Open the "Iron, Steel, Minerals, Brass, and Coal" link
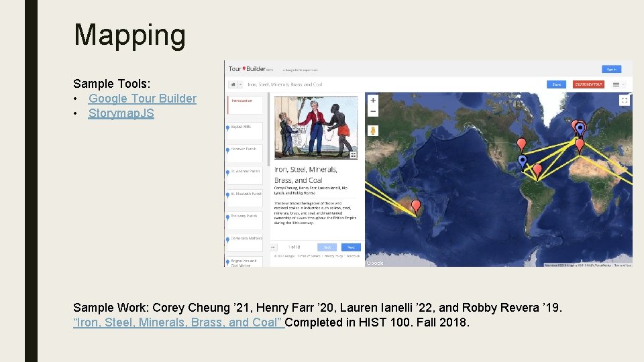 point(178,322)
